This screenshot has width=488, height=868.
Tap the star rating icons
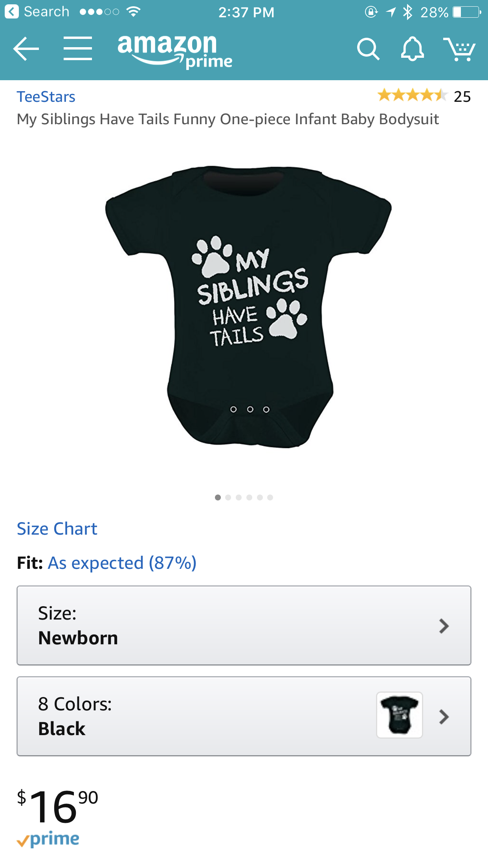click(x=412, y=96)
